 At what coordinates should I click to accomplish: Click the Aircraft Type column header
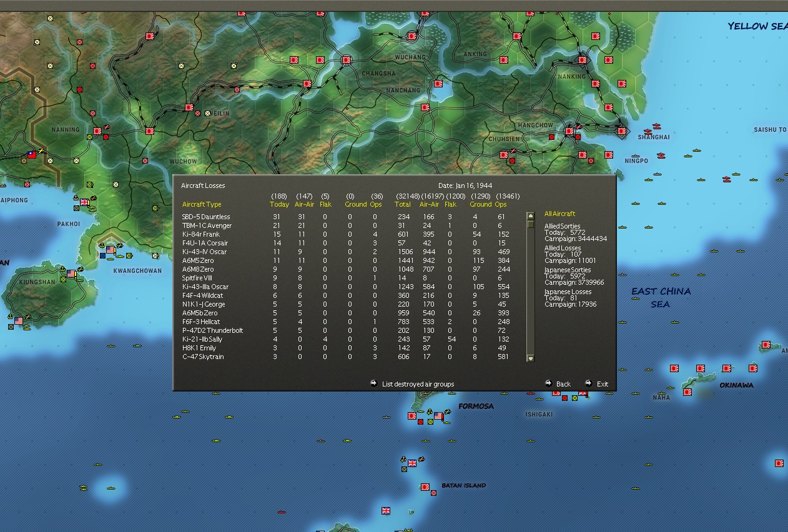(202, 204)
